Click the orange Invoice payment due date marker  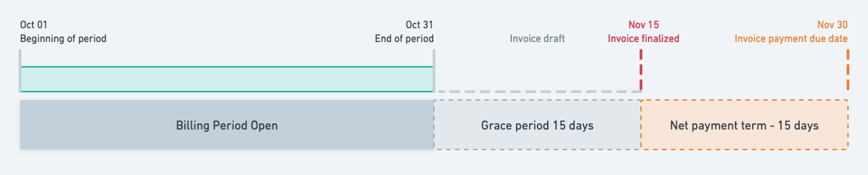(x=848, y=70)
